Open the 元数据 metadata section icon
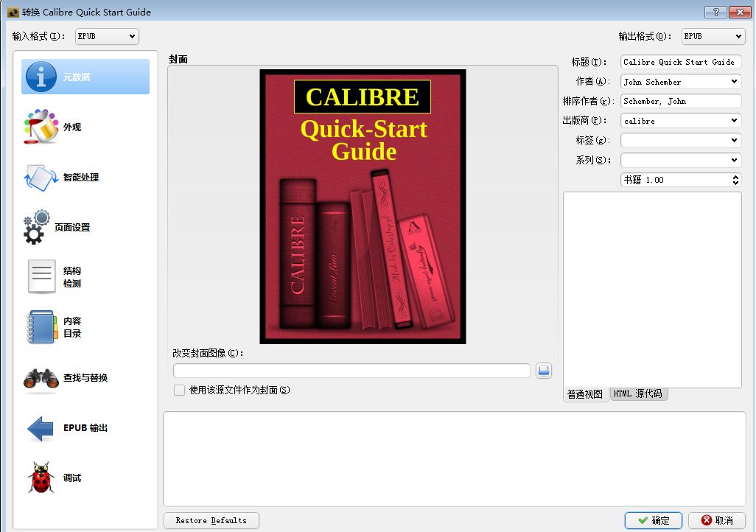The width and height of the screenshot is (756, 532). click(x=41, y=77)
